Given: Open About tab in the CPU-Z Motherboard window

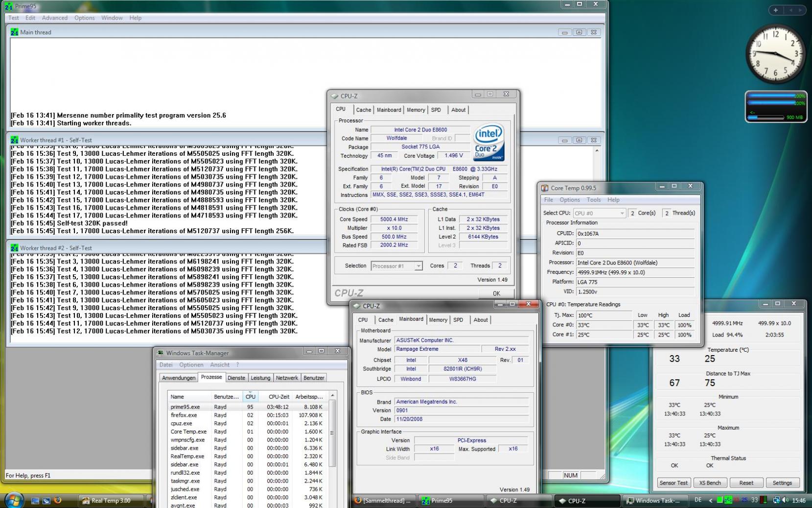Looking at the screenshot, I should pyautogui.click(x=481, y=320).
